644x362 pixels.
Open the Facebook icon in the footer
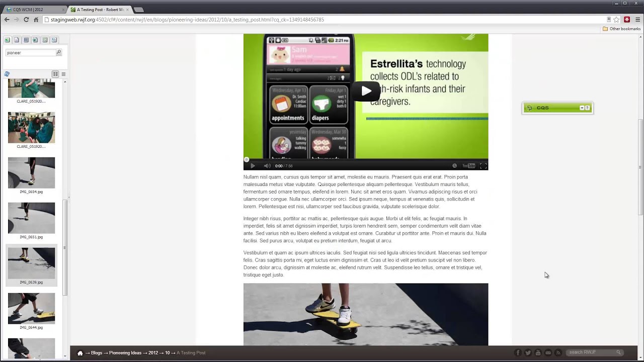(x=518, y=352)
